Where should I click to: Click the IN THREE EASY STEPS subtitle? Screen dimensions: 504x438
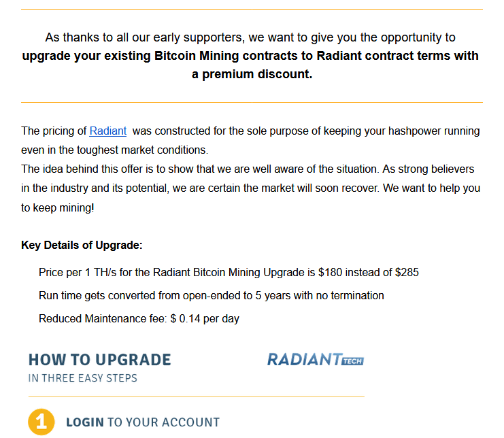pos(82,378)
